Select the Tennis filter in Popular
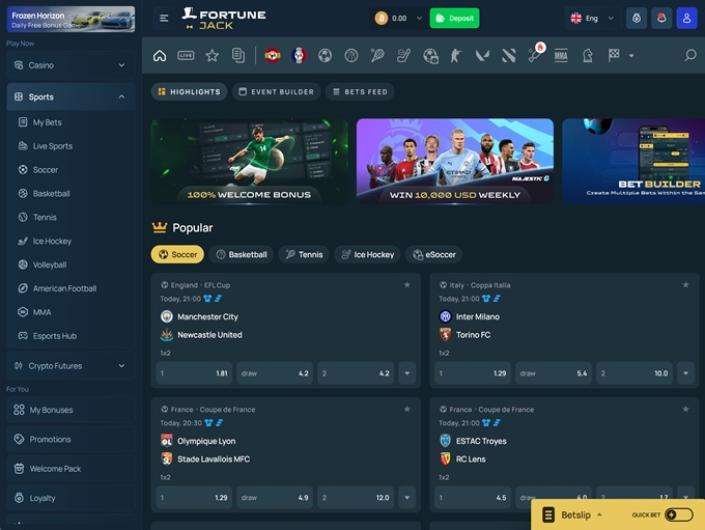 (304, 255)
